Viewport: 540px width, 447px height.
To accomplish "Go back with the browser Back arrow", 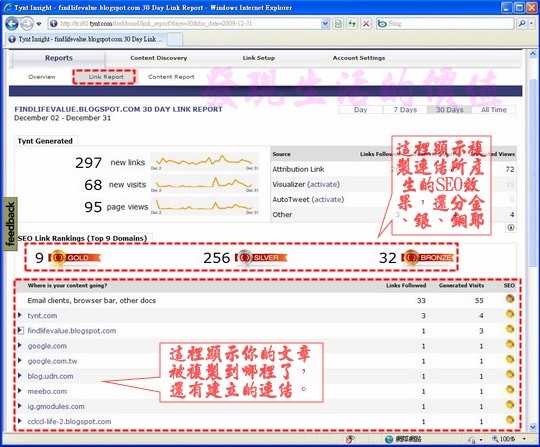I will (12, 23).
